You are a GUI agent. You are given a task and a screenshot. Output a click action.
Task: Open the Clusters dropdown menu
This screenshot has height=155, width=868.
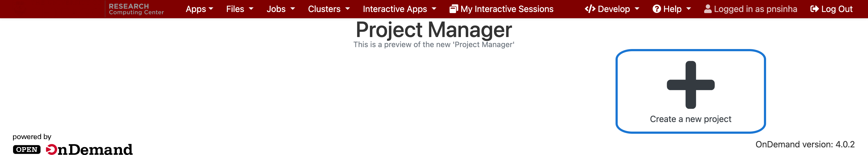tap(329, 9)
